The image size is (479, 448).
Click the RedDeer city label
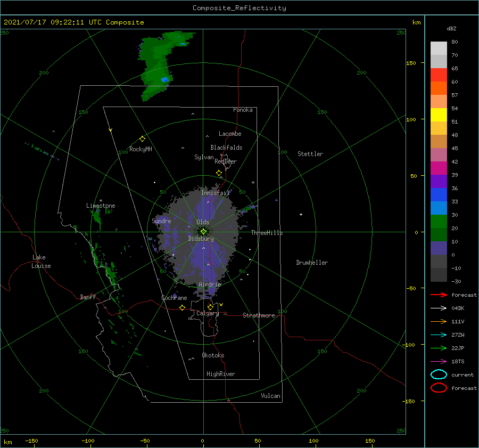click(226, 161)
